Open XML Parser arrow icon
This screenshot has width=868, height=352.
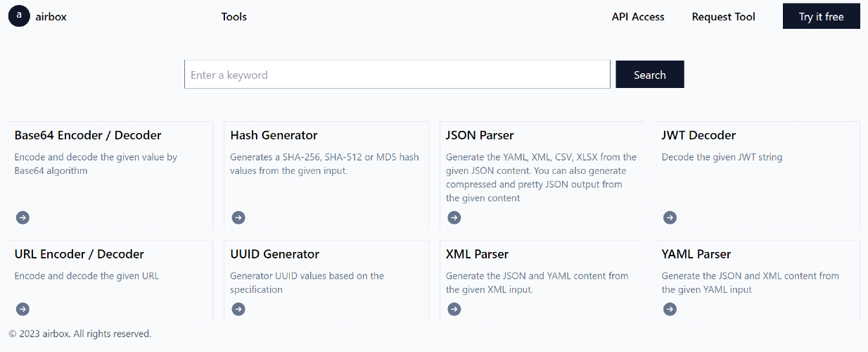(x=454, y=308)
